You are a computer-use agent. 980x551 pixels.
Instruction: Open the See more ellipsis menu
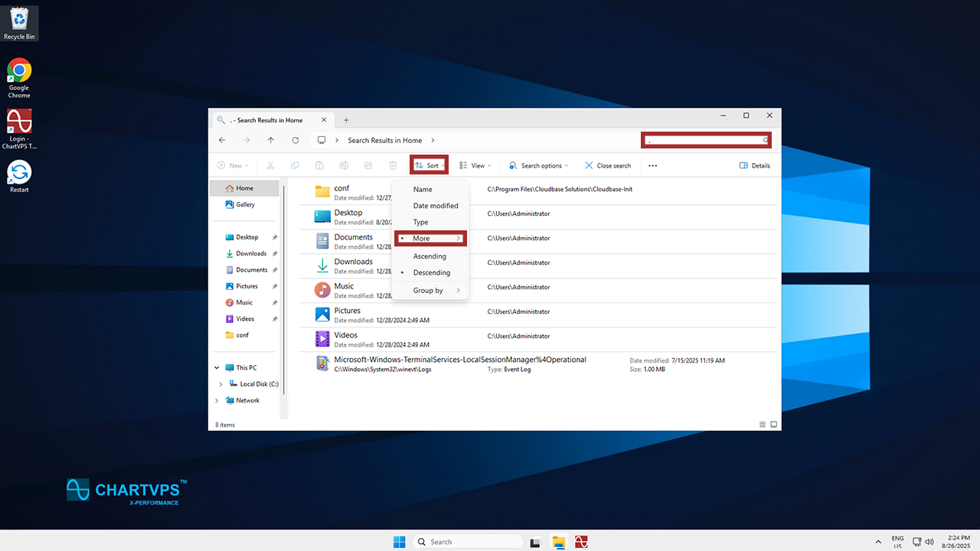(x=652, y=165)
